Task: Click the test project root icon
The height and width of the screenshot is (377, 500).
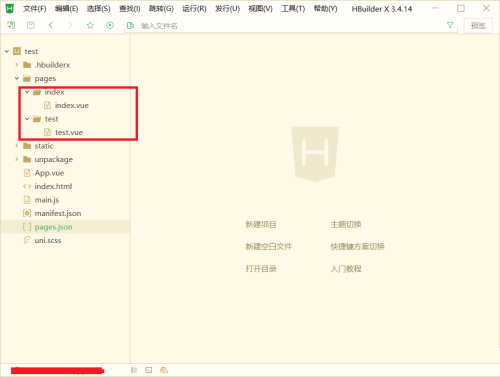Action: coord(17,51)
